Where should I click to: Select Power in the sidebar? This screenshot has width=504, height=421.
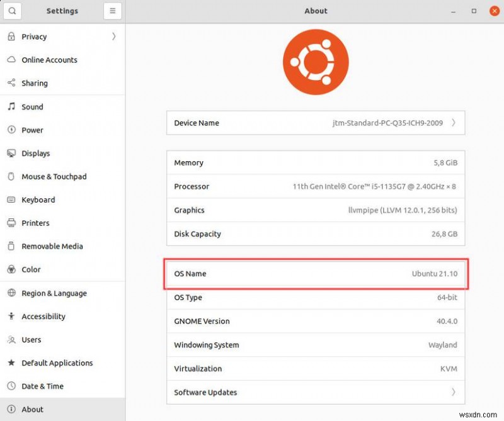point(62,130)
